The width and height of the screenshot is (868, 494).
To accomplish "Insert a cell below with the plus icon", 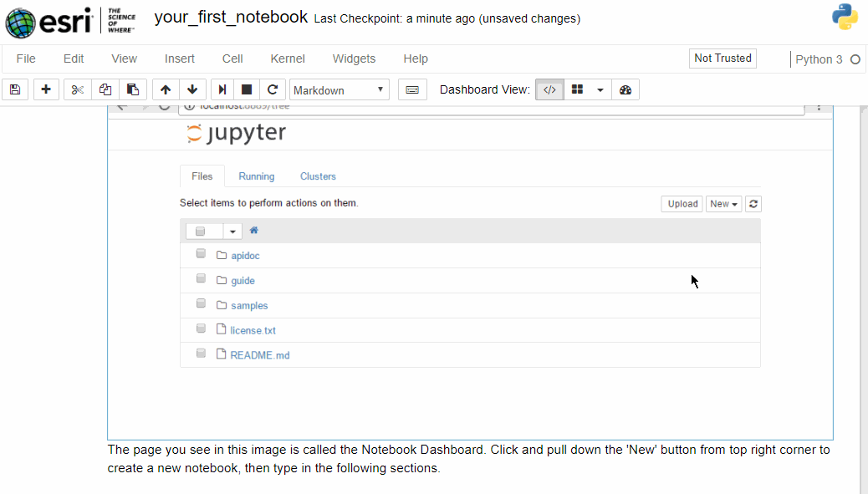I will point(46,89).
